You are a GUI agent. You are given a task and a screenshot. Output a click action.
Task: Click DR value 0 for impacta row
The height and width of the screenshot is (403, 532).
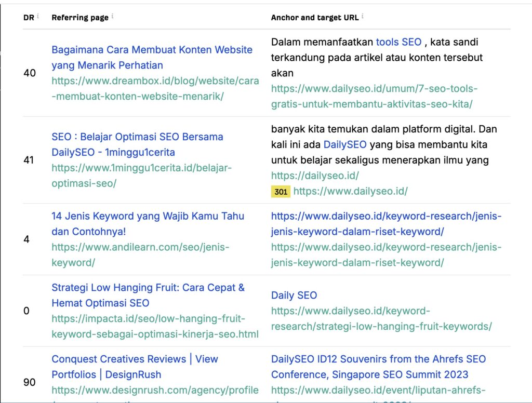pos(26,311)
